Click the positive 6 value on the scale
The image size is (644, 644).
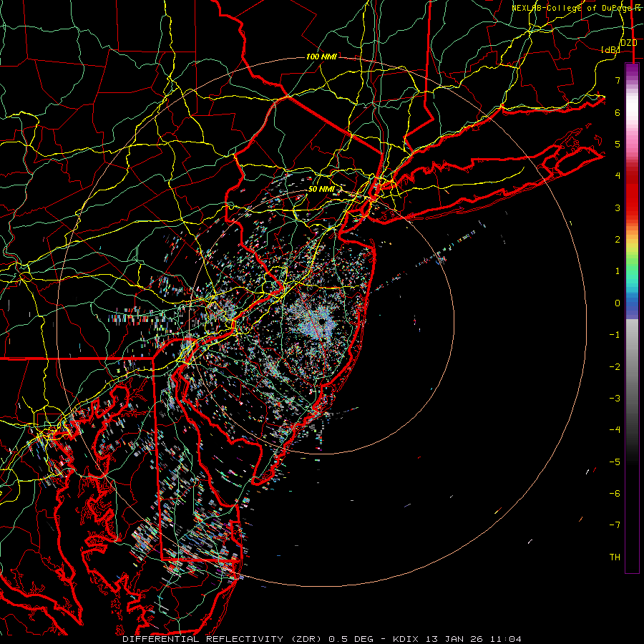[x=618, y=112]
